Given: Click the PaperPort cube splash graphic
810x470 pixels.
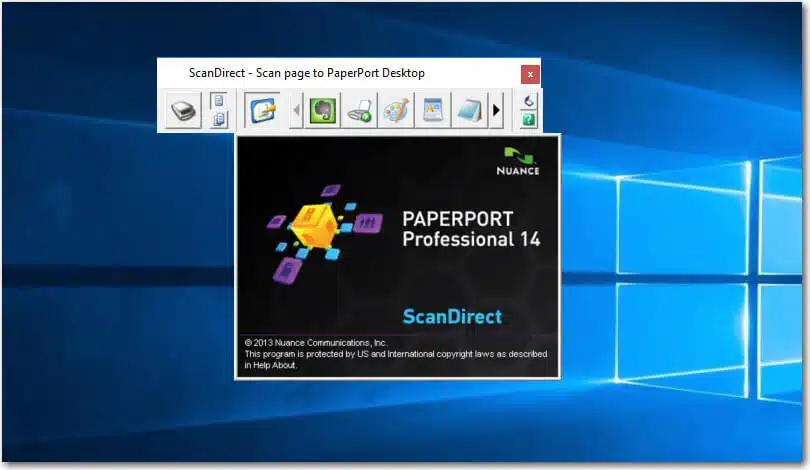Looking at the screenshot, I should pos(324,236).
